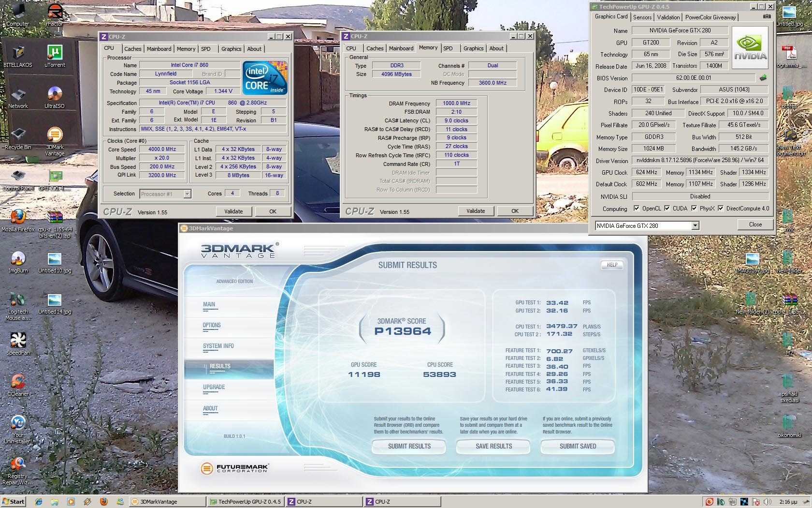Screen dimensions: 812x508
Task: Click the 3DMark score value P13964
Action: (x=403, y=331)
